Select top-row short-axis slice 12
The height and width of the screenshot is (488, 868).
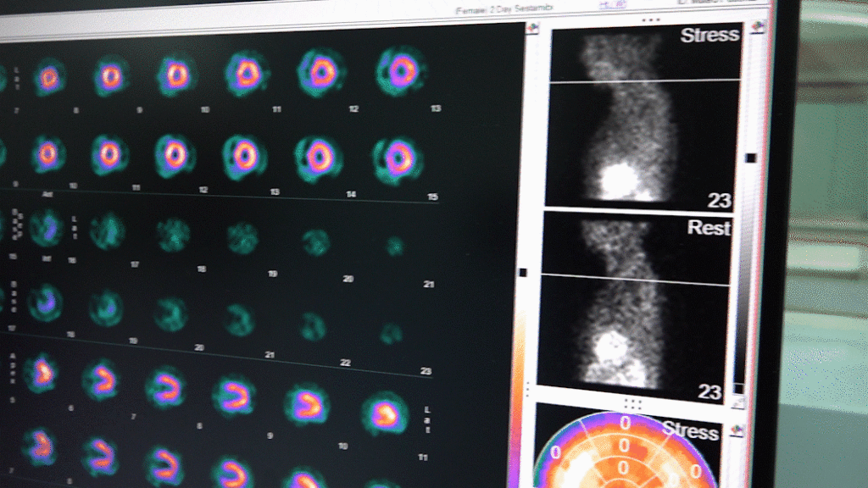(322, 73)
